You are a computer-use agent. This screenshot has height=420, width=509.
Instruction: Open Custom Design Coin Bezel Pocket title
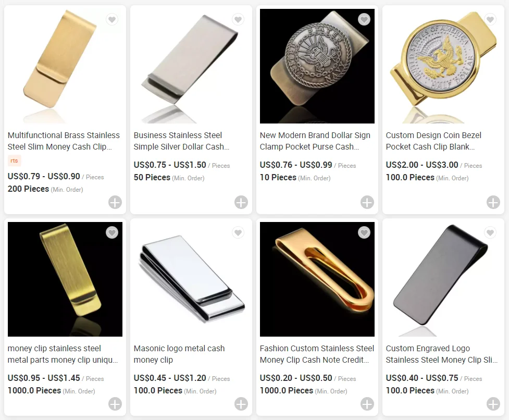pyautogui.click(x=433, y=141)
